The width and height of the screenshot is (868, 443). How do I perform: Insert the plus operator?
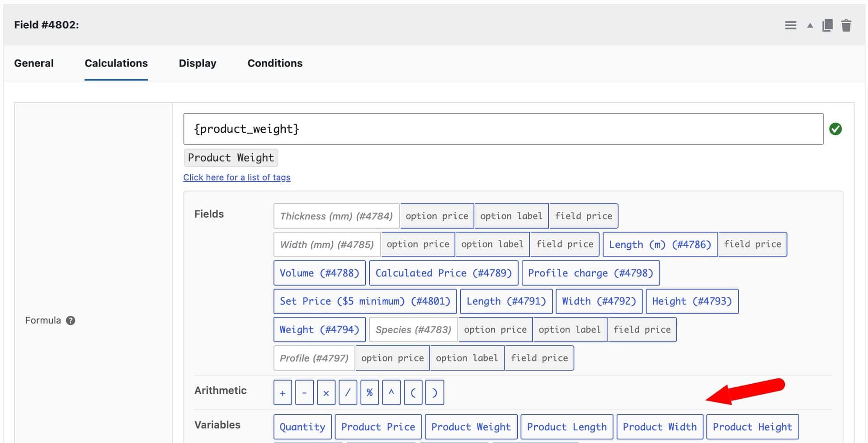pyautogui.click(x=283, y=392)
